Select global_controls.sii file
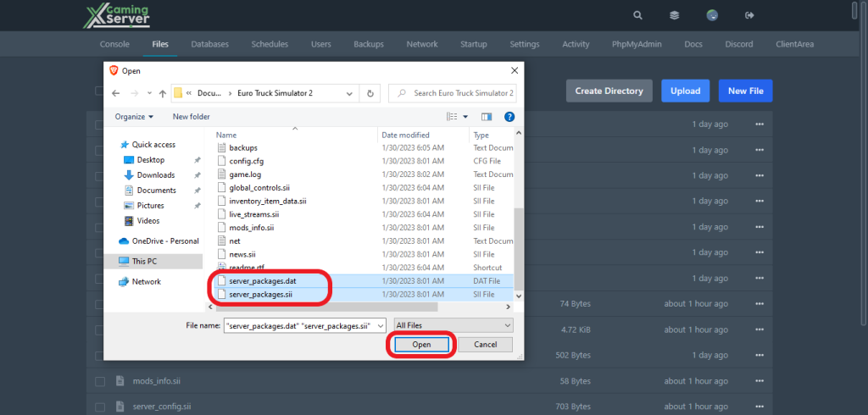This screenshot has width=868, height=415. [261, 187]
